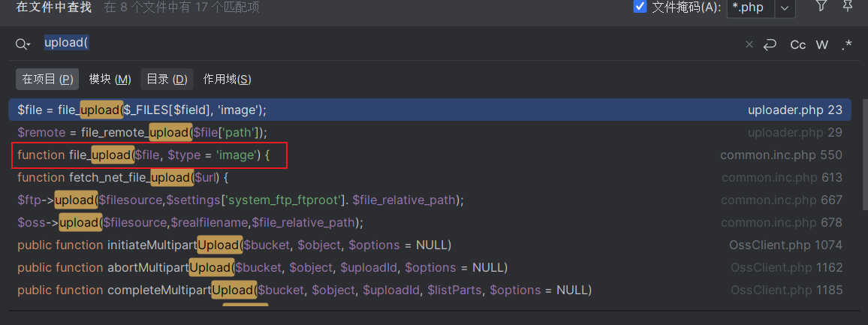Toggle Cc match case option
This screenshot has height=325, width=868.
[797, 45]
